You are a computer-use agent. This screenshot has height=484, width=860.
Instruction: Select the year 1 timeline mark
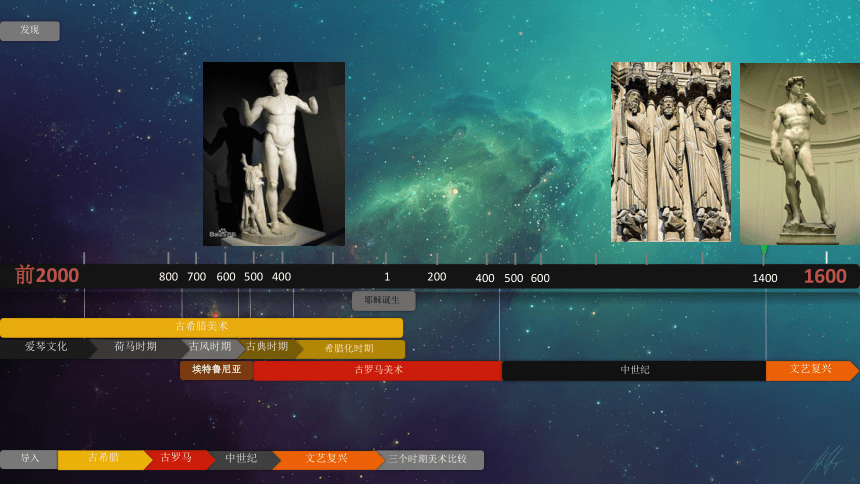coord(387,277)
